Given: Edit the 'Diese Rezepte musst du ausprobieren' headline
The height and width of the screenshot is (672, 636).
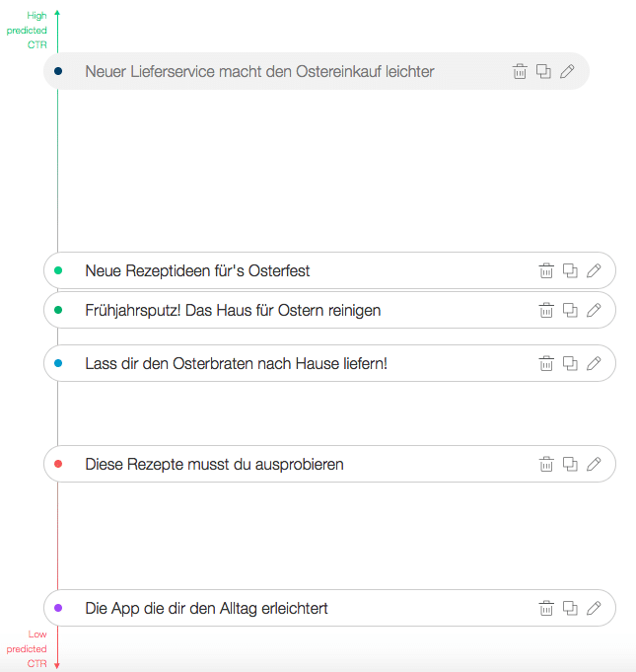Looking at the screenshot, I should point(594,464).
